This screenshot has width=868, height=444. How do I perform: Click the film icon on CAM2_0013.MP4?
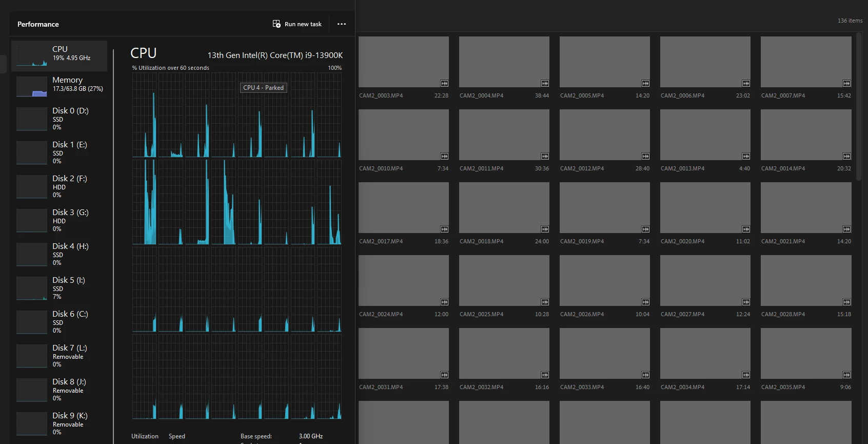pos(746,156)
